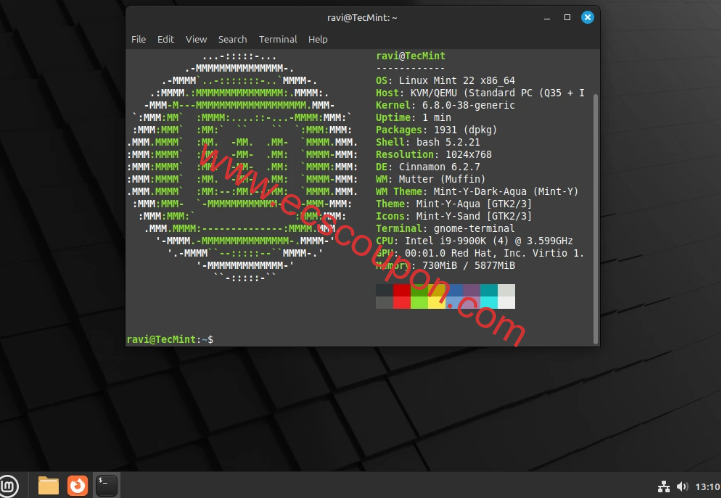721x498 pixels.
Task: Click the DE: Cinnamon 6.2.7 line
Action: [428, 167]
